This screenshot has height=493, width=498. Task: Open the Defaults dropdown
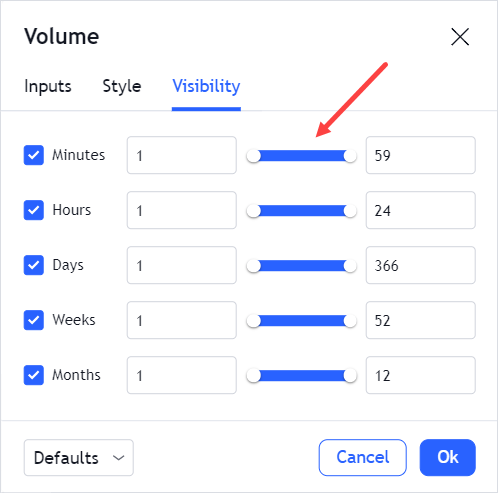79,458
